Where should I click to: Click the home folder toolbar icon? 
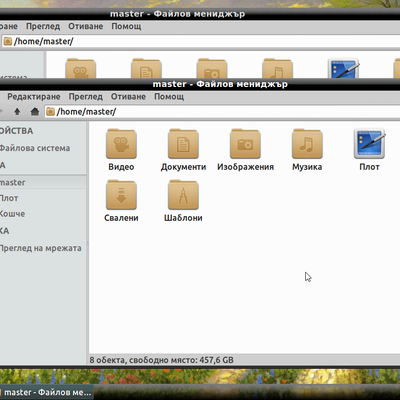point(35,111)
